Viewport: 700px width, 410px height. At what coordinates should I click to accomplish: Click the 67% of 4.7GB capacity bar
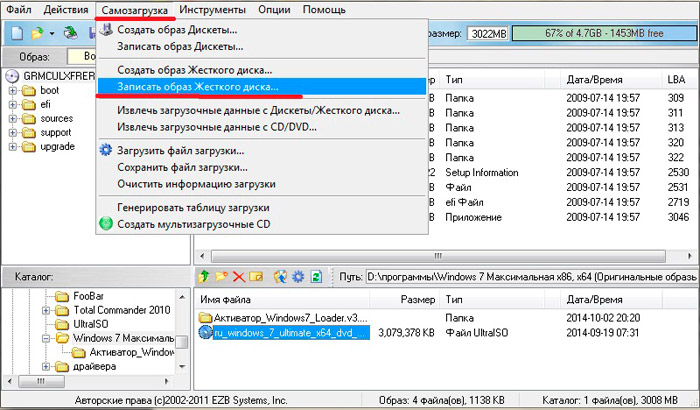tap(604, 33)
